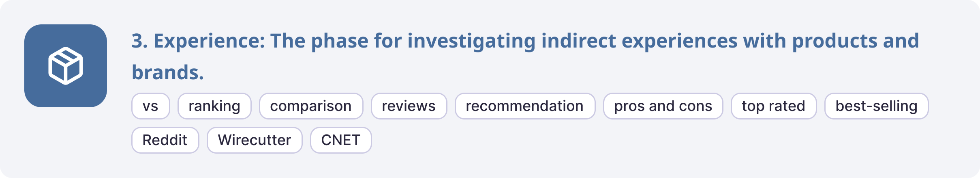Click the '3. Experience' heading text
980x178 pixels.
(198, 41)
